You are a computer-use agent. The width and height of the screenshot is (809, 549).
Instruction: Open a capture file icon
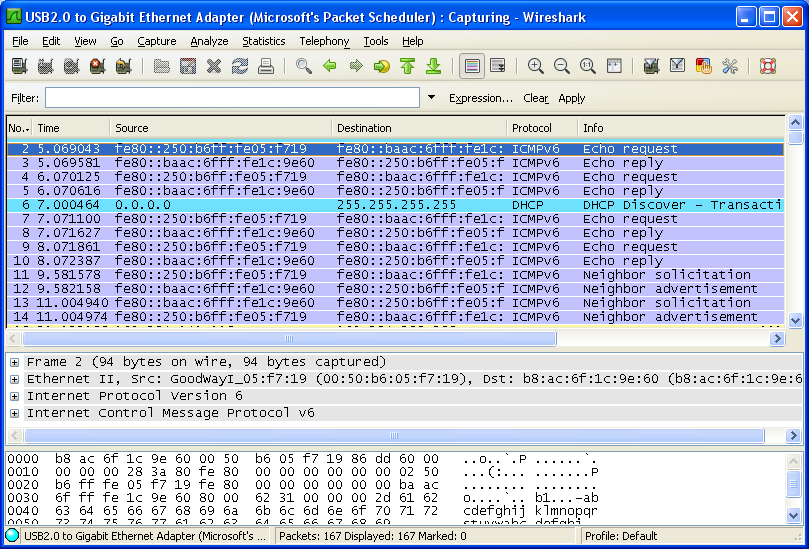click(162, 66)
